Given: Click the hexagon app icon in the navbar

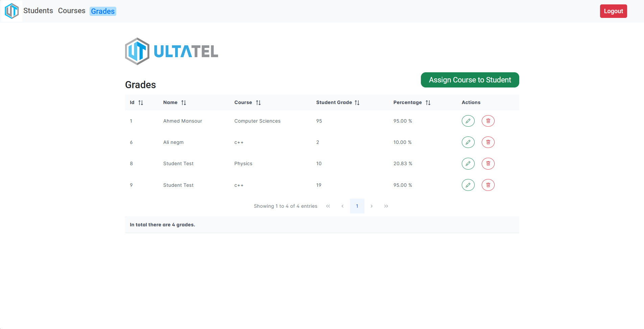Looking at the screenshot, I should 11,11.
